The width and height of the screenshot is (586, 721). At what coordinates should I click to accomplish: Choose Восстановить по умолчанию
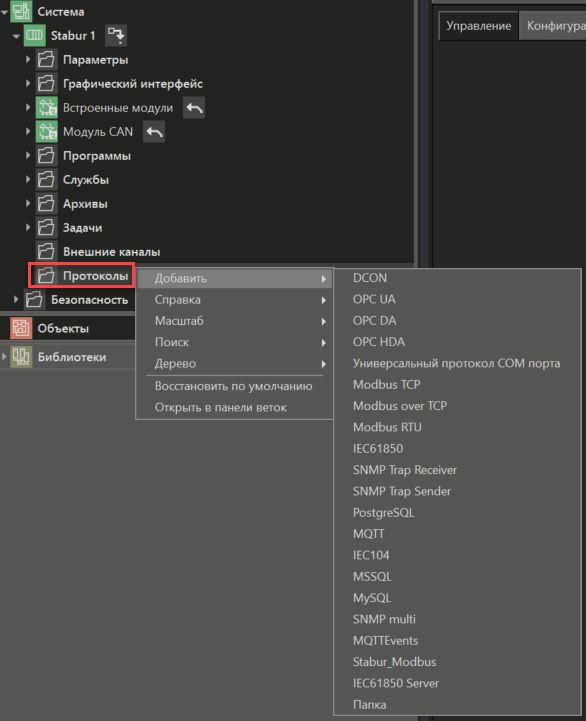click(x=235, y=386)
